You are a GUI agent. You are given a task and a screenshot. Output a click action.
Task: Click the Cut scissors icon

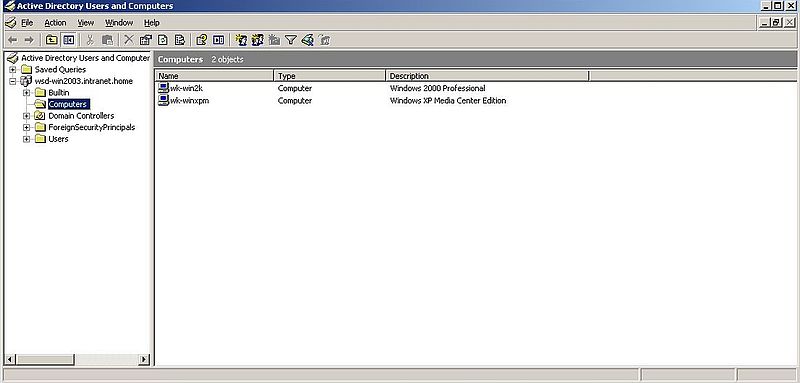[90, 40]
